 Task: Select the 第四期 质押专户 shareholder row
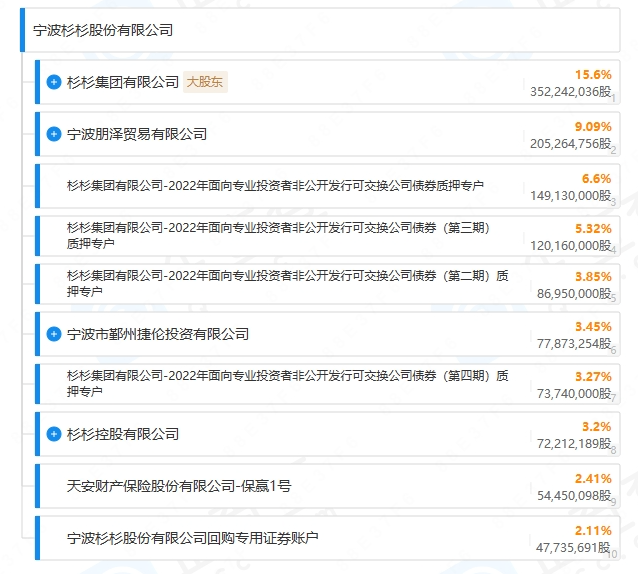(328, 384)
